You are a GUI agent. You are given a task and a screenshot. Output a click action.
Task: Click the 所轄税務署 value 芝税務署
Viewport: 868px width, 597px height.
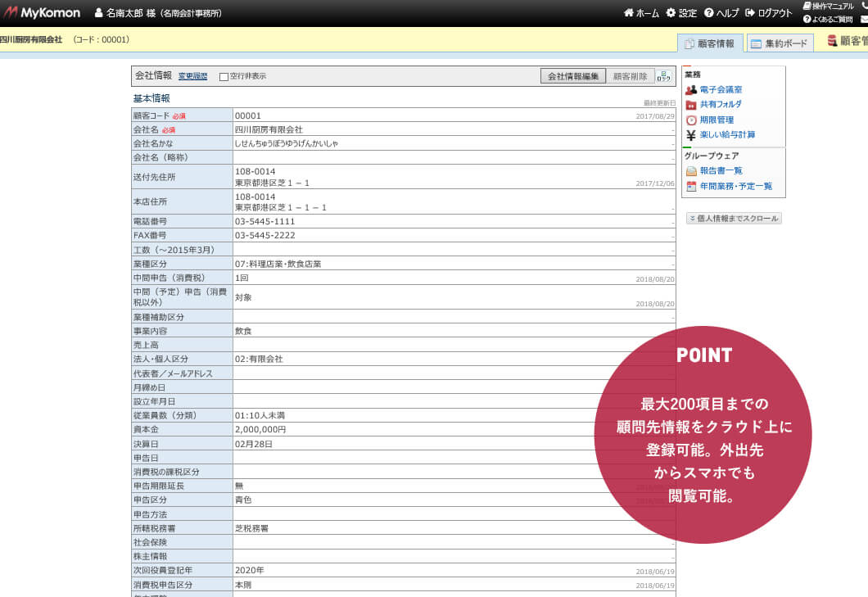tap(251, 528)
